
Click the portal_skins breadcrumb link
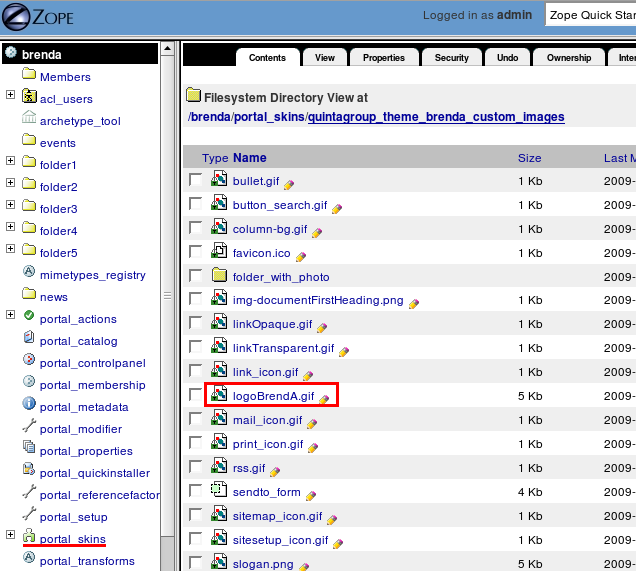click(x=269, y=117)
